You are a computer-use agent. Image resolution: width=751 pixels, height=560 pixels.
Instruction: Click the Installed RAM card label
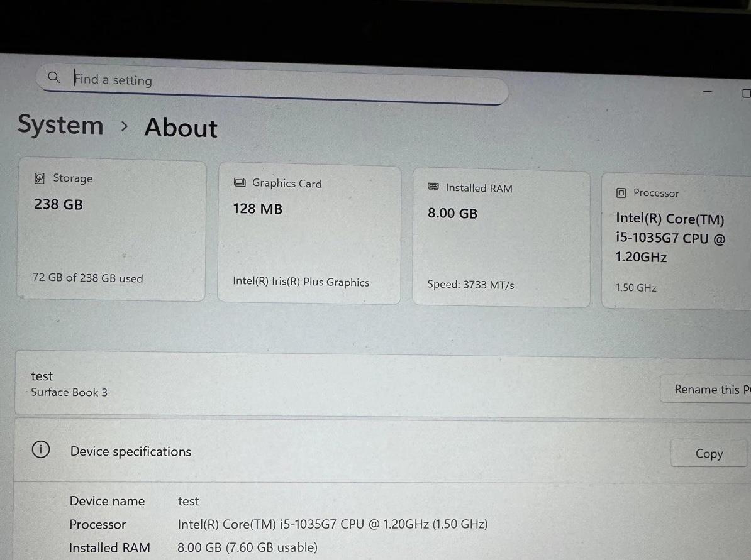click(479, 188)
